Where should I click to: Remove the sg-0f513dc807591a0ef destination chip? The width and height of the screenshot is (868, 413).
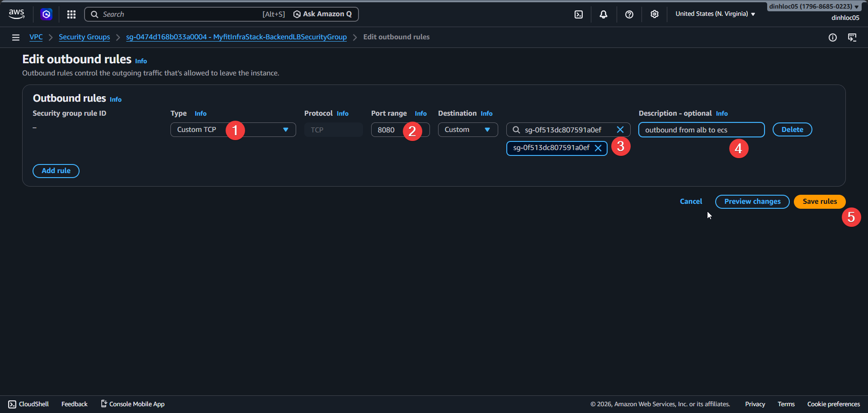pos(598,148)
